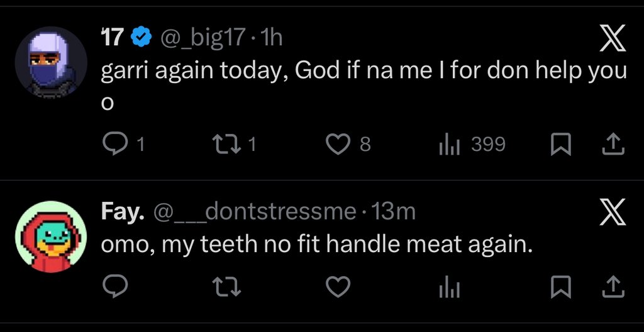This screenshot has height=332, width=644.
Task: Click the blue verified badge beside 17
Action: point(140,39)
